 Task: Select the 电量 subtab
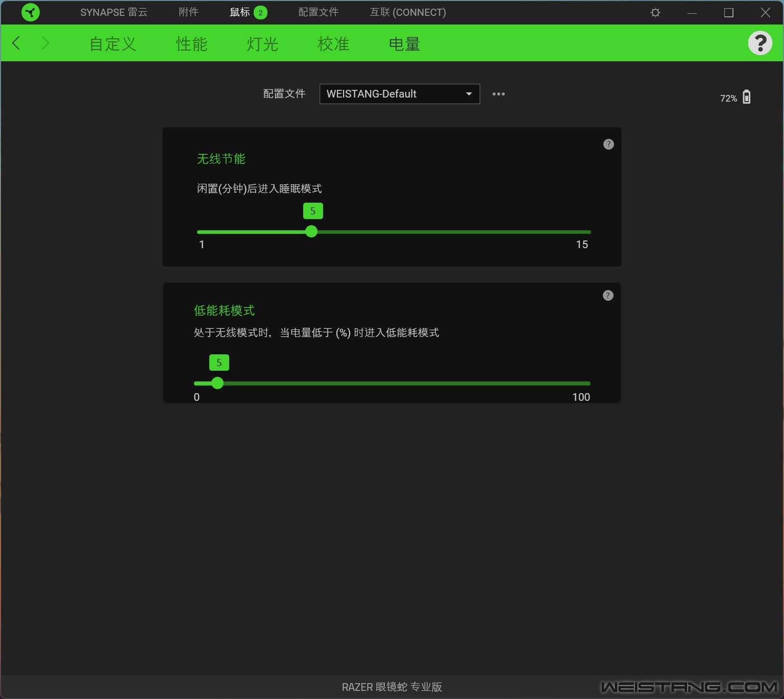tap(404, 44)
